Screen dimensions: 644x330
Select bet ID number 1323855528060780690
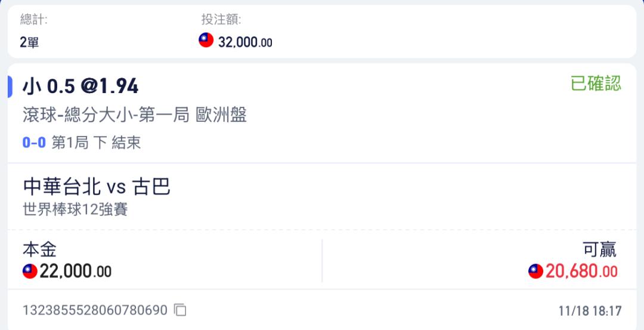pos(95,310)
